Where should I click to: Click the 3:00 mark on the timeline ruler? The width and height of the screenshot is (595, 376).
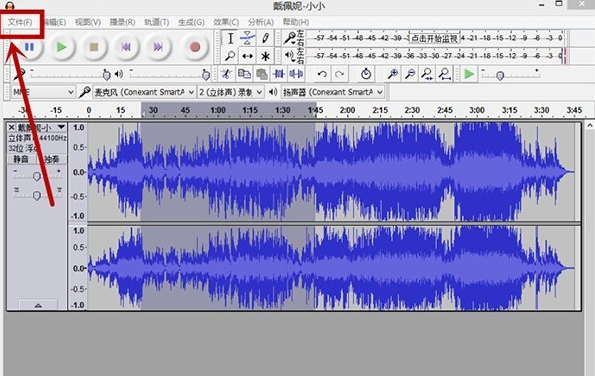tap(477, 110)
